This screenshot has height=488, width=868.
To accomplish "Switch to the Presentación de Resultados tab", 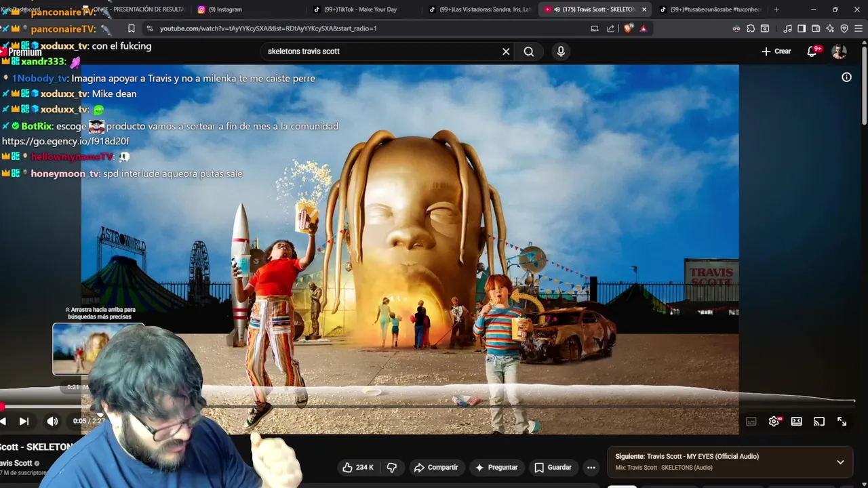I will coord(136,9).
